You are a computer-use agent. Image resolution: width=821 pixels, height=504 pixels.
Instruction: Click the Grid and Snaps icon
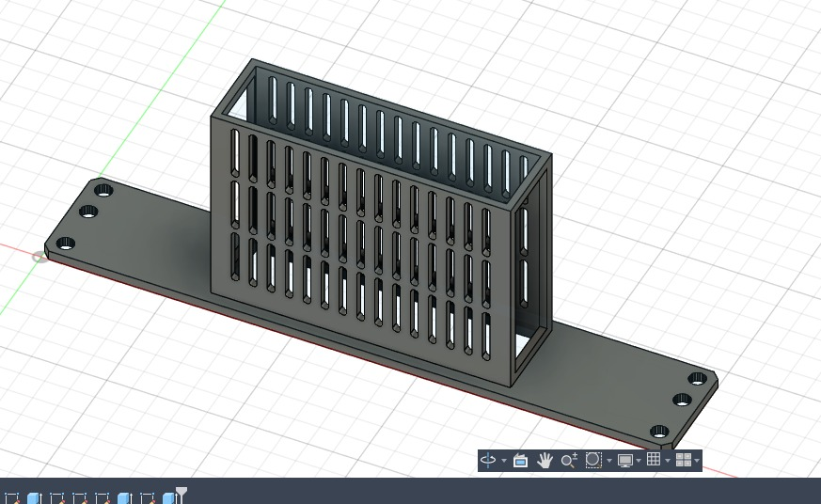[654, 460]
